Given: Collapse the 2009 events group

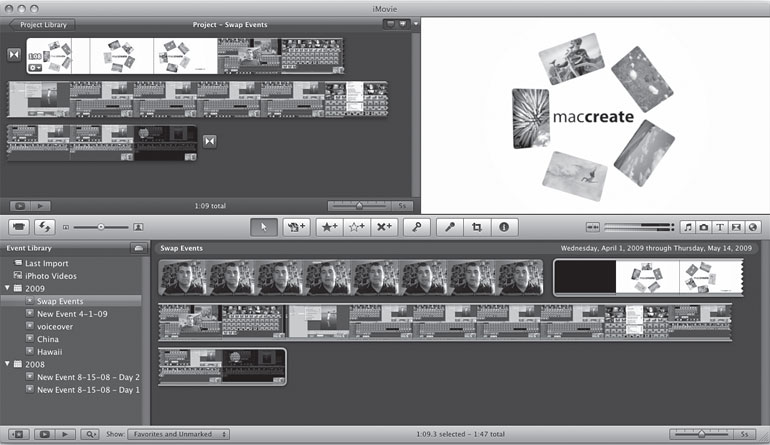Looking at the screenshot, I should click(x=8, y=288).
